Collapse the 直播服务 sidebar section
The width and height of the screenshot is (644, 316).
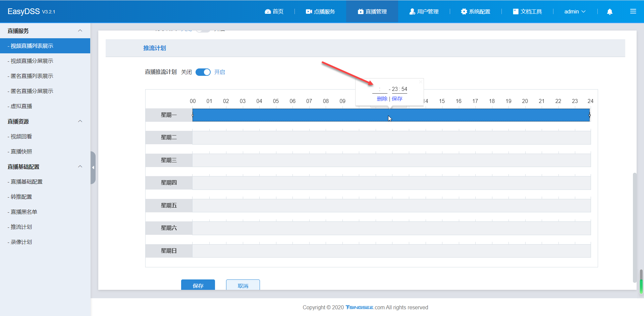80,31
